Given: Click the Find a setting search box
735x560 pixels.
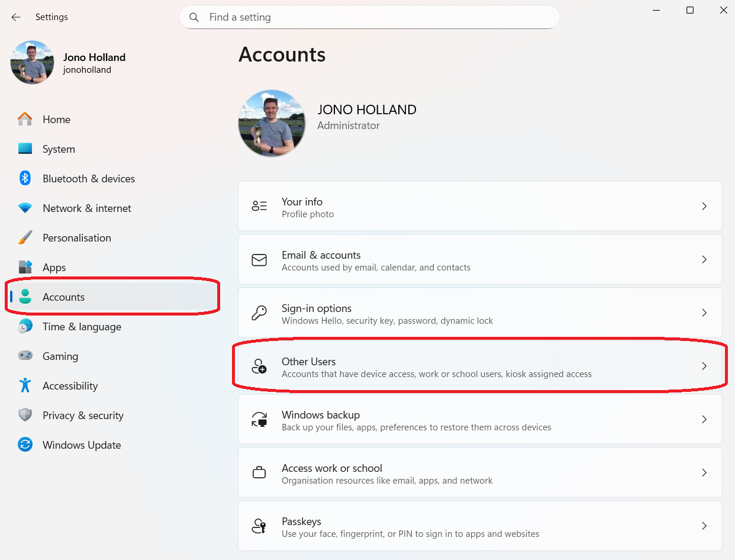Looking at the screenshot, I should [x=369, y=17].
